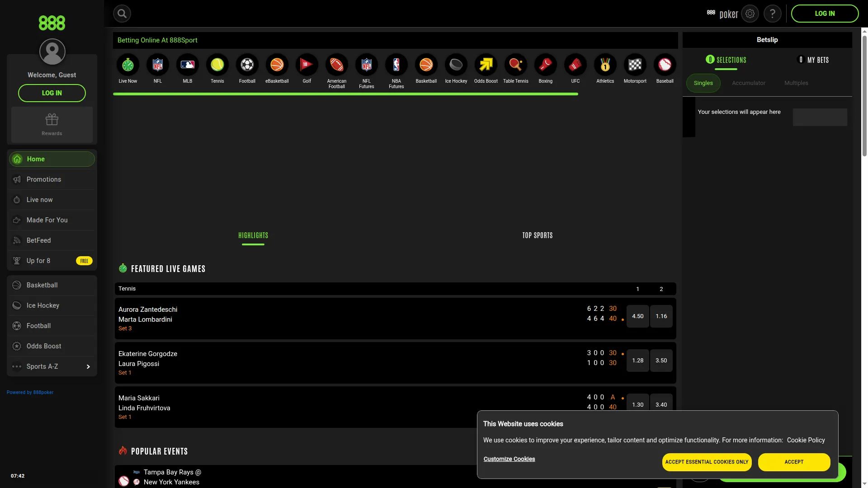
Task: Open Home in sidebar menu
Action: (52, 159)
